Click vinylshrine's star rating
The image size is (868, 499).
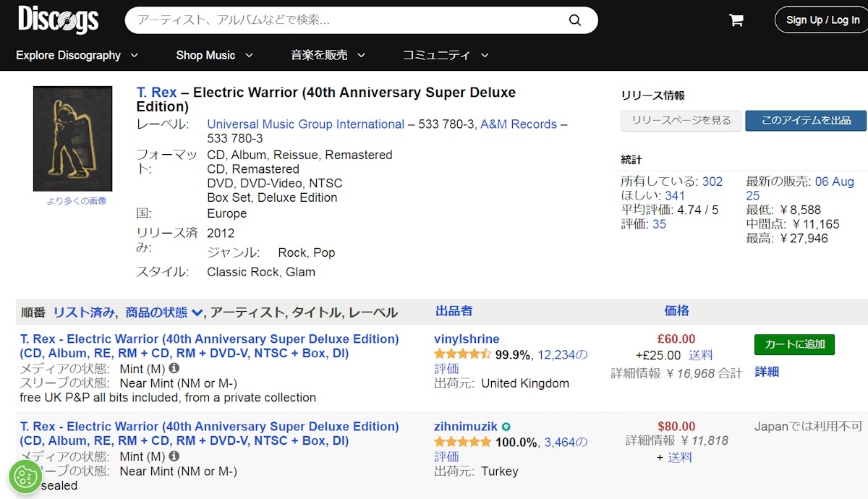click(x=462, y=354)
